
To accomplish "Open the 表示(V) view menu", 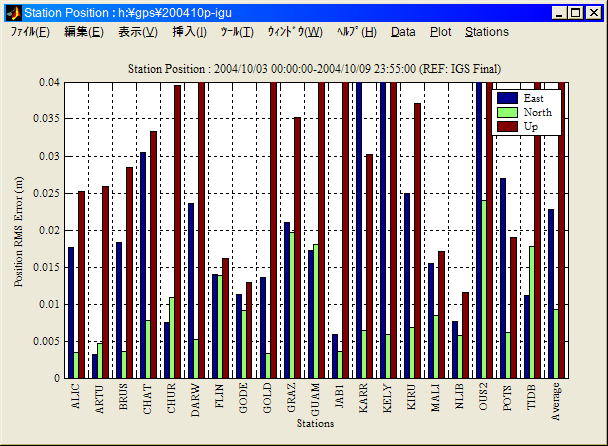I will (x=137, y=32).
